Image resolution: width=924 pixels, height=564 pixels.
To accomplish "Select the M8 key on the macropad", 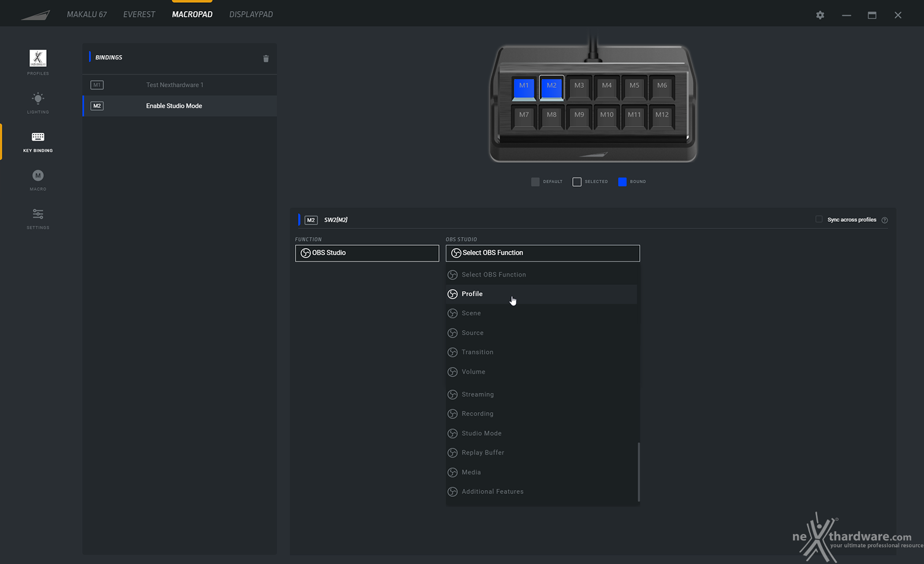I will click(552, 117).
